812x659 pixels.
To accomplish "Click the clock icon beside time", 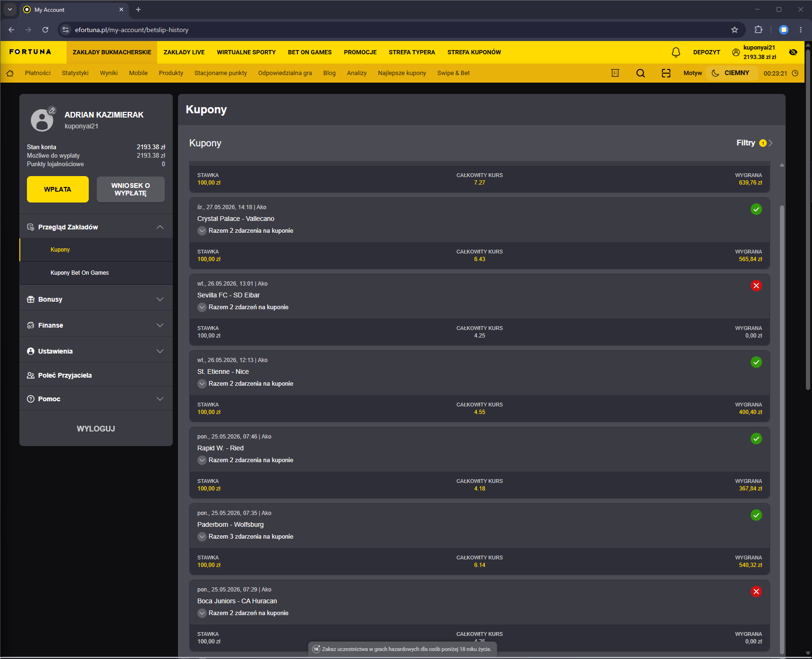I will [x=795, y=73].
